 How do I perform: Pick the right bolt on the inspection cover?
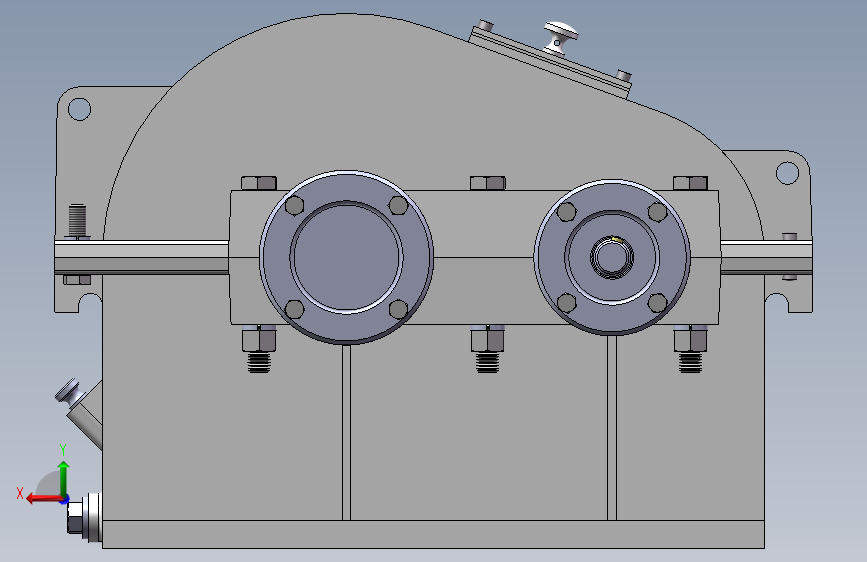[x=624, y=75]
